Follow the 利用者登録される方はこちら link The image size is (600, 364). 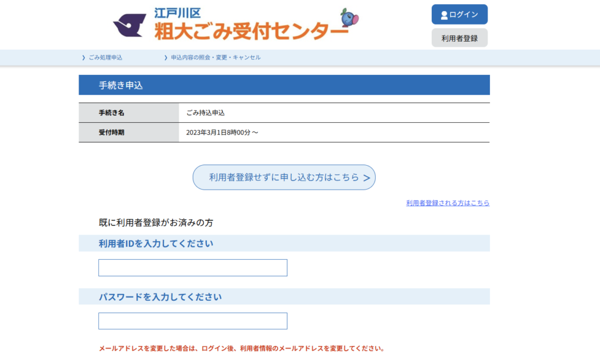pyautogui.click(x=448, y=203)
